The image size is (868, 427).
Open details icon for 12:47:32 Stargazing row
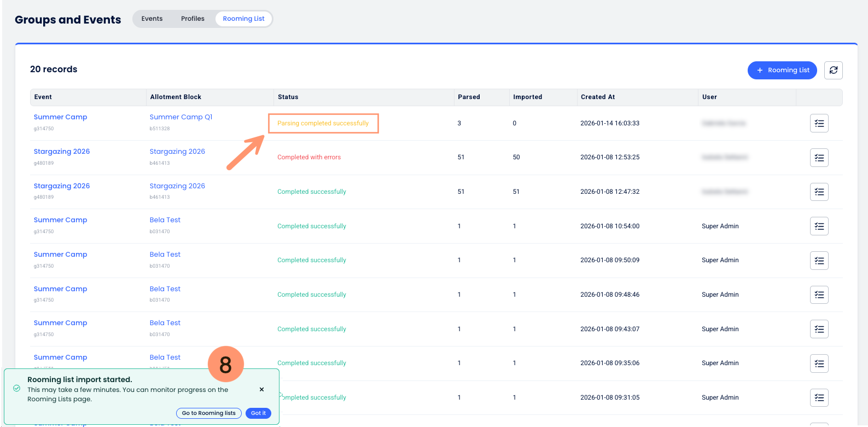pyautogui.click(x=819, y=192)
